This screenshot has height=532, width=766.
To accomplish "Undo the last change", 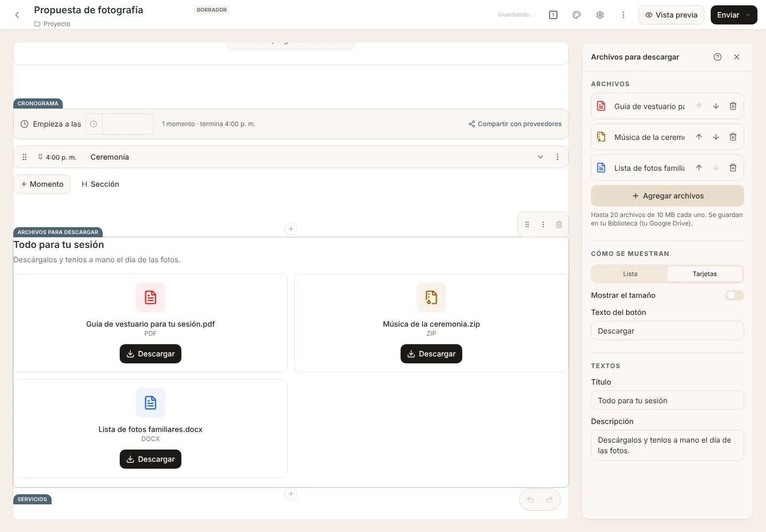I will pos(530,500).
